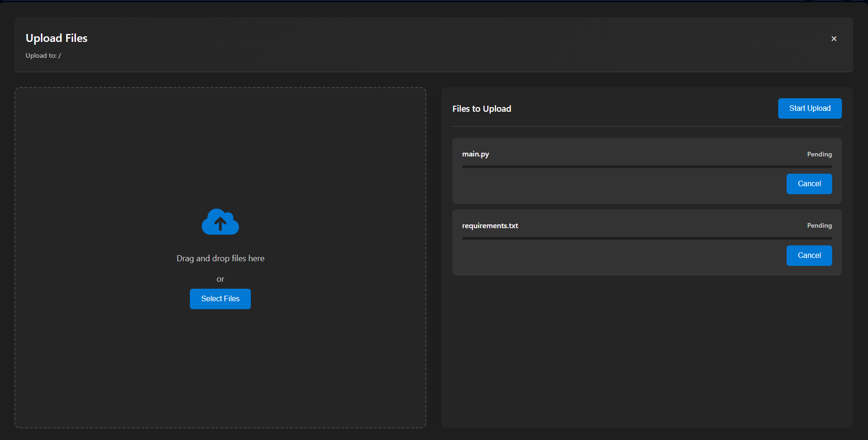Click the requirements.txt progress bar
The width and height of the screenshot is (868, 440).
click(646, 238)
